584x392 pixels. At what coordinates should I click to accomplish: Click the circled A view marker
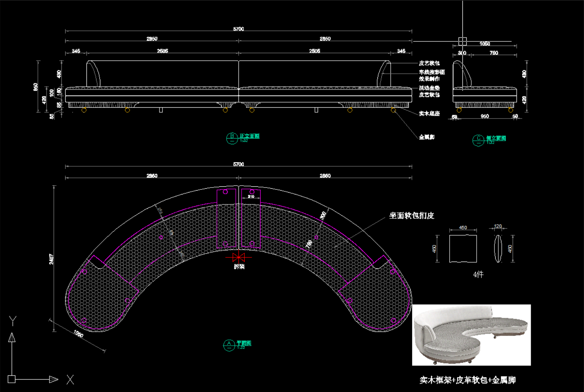(229, 345)
